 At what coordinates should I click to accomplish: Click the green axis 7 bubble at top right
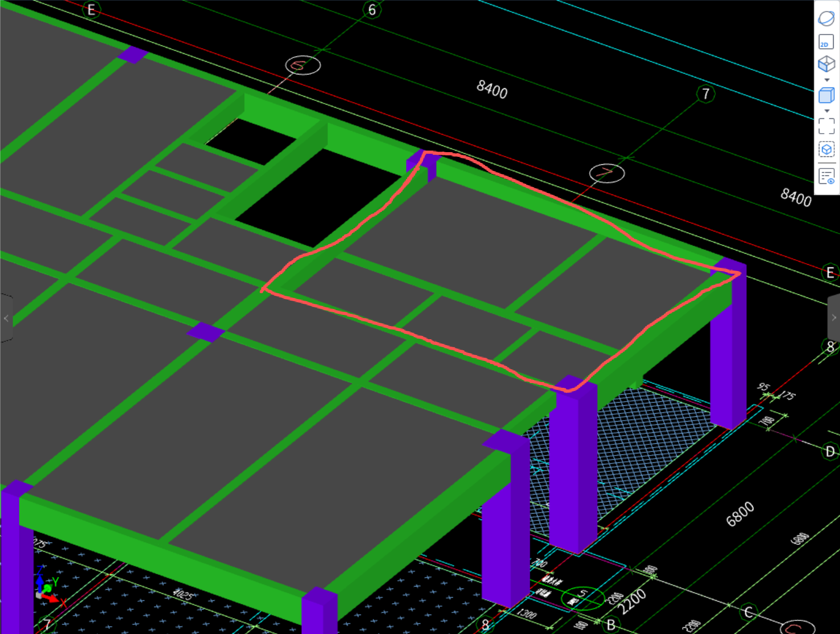point(706,94)
